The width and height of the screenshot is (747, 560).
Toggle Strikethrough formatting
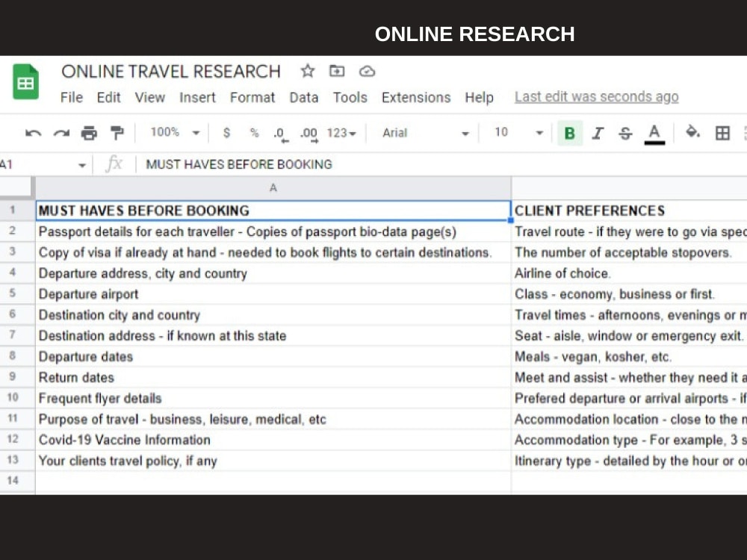pyautogui.click(x=625, y=134)
